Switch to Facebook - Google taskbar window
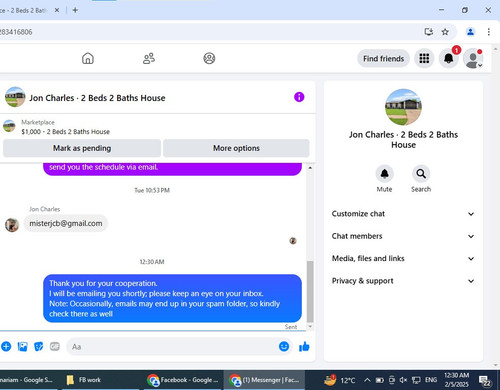Viewport: 500px width, 390px height. (183, 380)
